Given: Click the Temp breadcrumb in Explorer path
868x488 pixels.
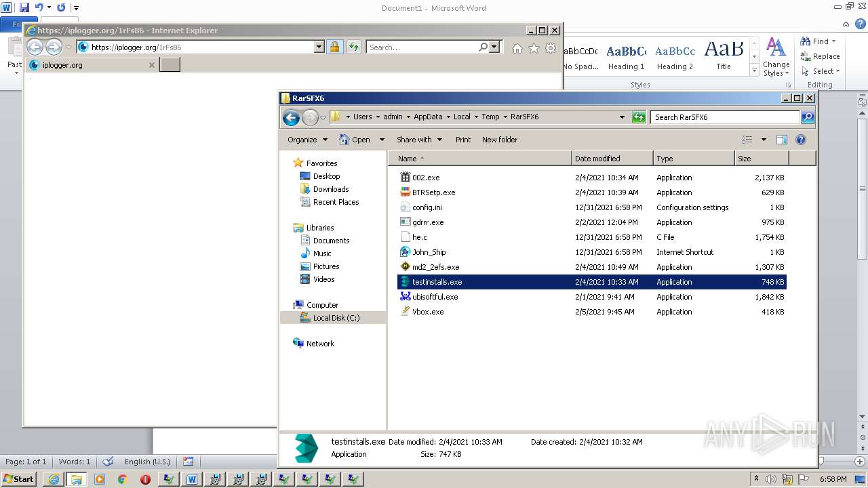Looking at the screenshot, I should pyautogui.click(x=490, y=117).
